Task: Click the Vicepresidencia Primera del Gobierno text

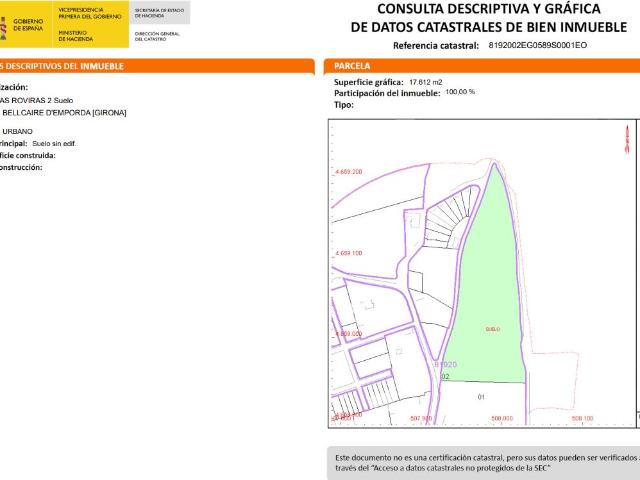Action: (90, 13)
